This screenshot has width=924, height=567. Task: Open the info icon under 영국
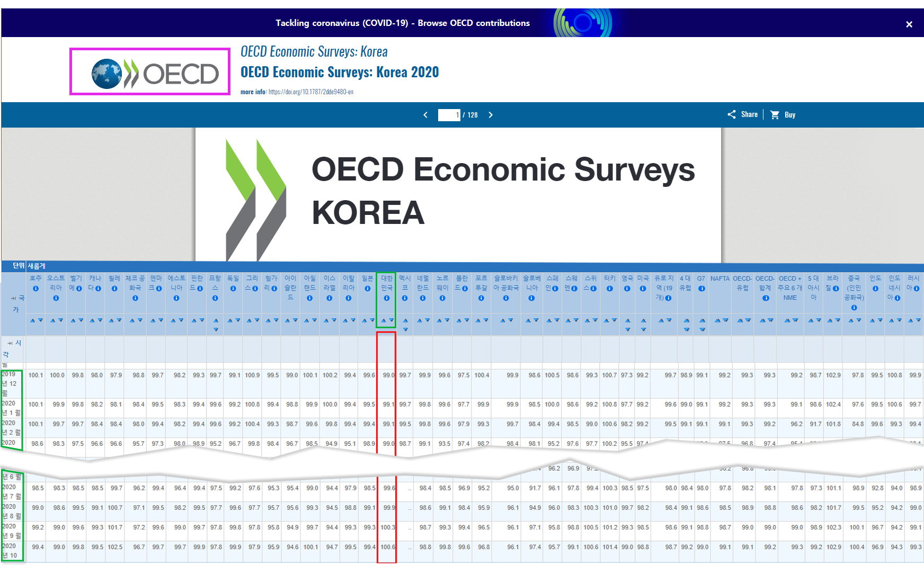coord(627,289)
